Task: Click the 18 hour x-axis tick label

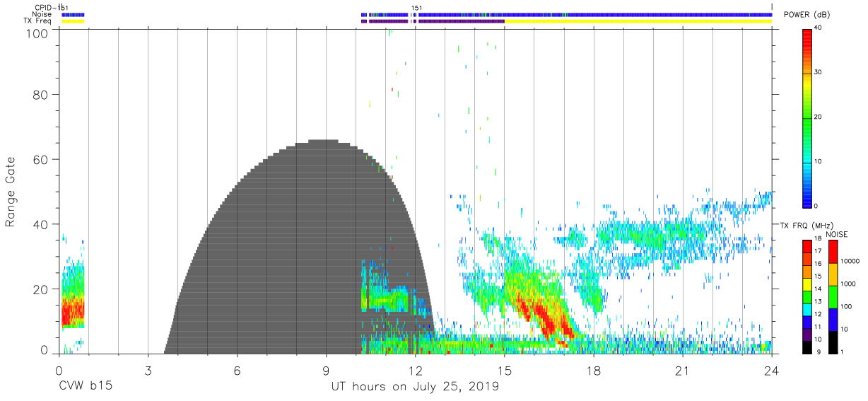Action: point(594,371)
